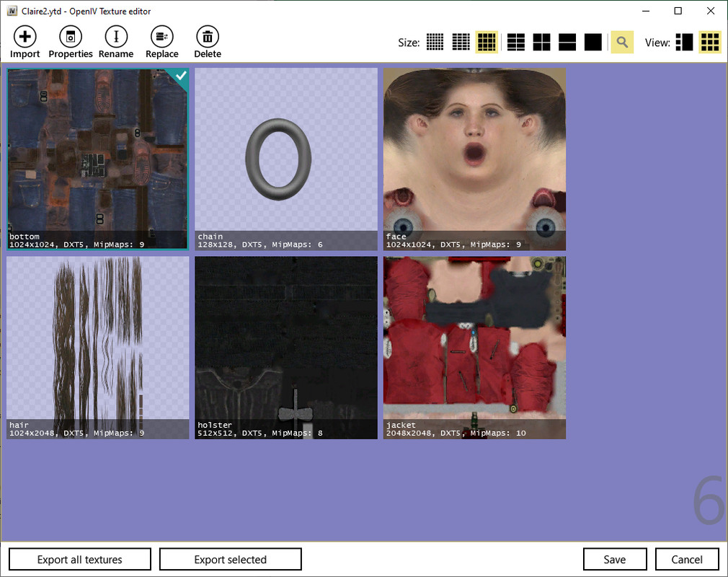Select the two-row large thumbnail size
Viewport: 728px width, 577px height.
pyautogui.click(x=567, y=43)
